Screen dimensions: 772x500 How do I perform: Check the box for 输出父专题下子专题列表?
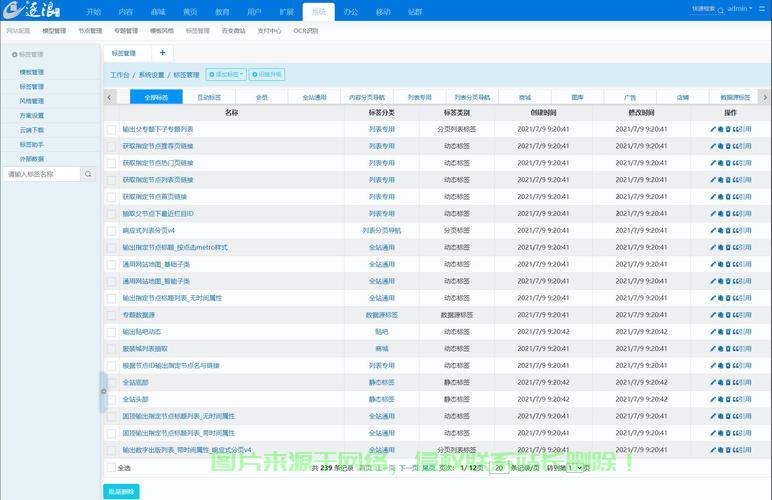point(111,129)
